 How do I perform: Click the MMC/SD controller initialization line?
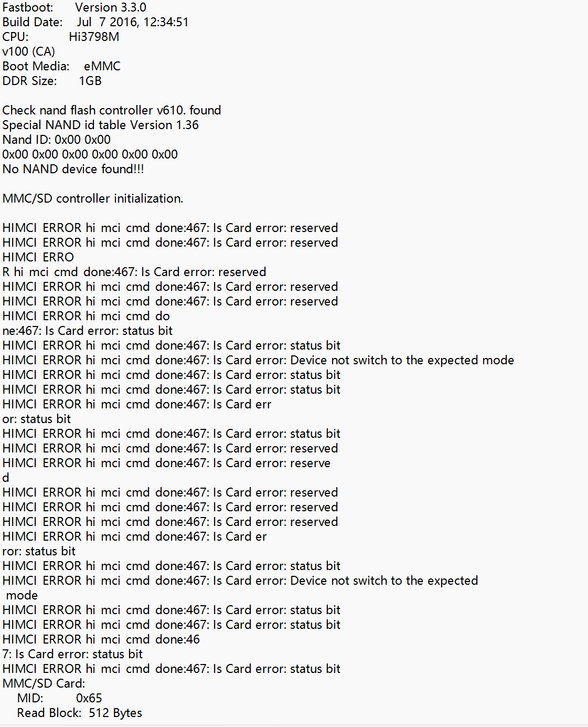(x=92, y=199)
